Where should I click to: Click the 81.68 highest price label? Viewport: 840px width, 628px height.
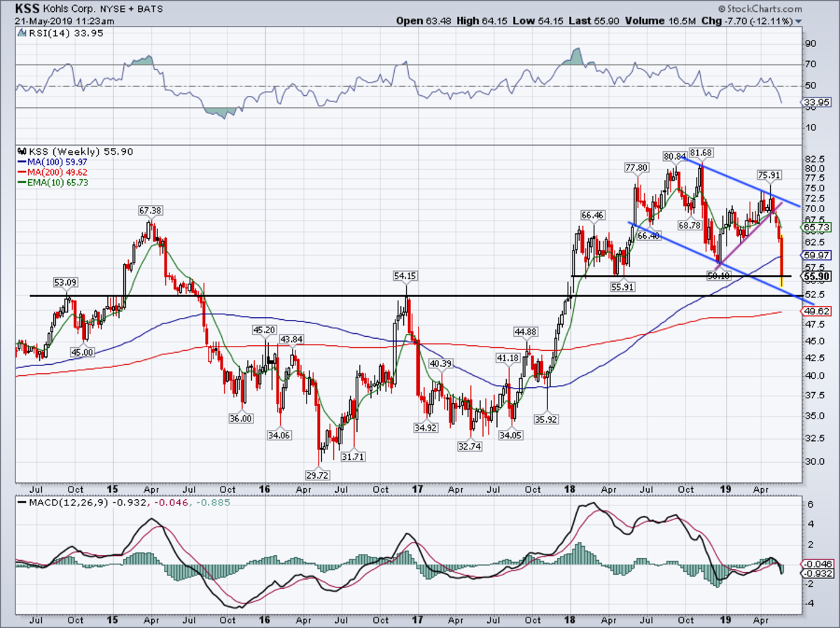click(701, 152)
